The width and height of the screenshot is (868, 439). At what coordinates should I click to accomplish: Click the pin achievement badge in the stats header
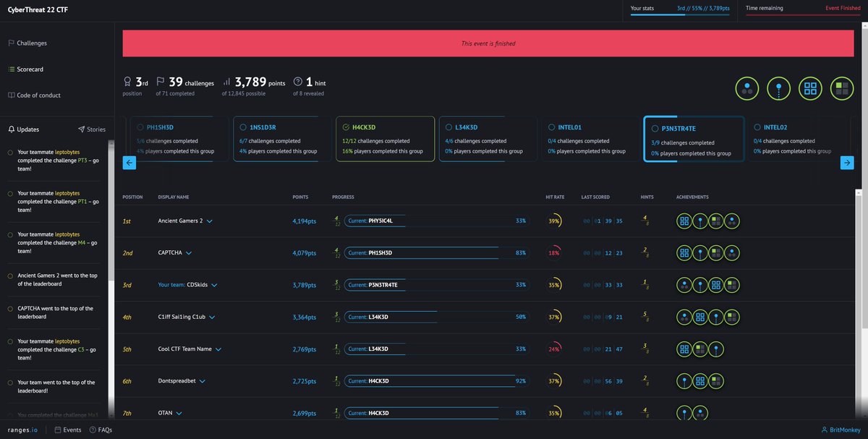(778, 89)
